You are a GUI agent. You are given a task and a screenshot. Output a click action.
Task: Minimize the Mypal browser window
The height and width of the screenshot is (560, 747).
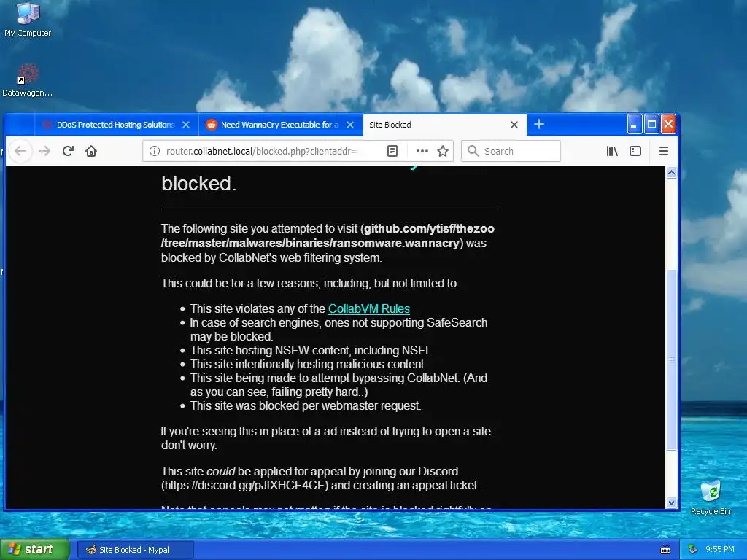coord(634,124)
